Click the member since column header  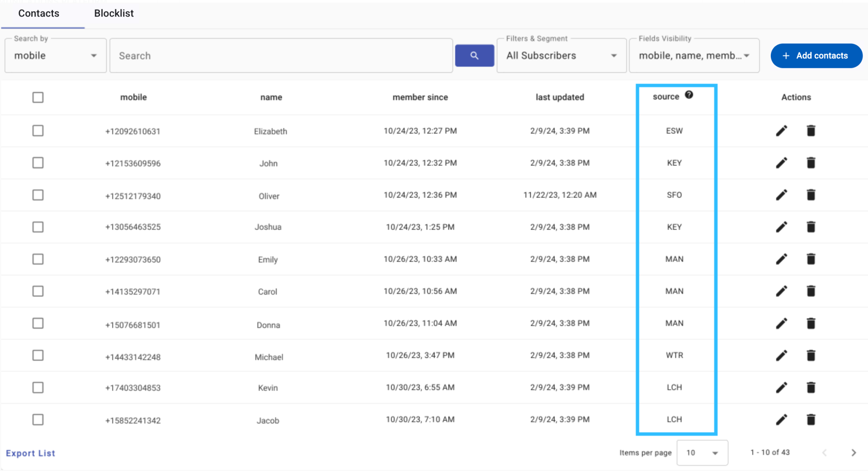point(420,97)
